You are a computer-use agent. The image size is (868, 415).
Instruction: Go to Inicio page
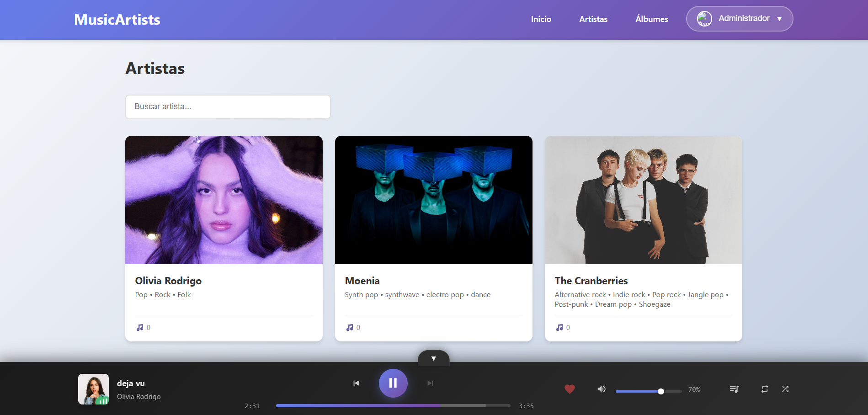[541, 19]
